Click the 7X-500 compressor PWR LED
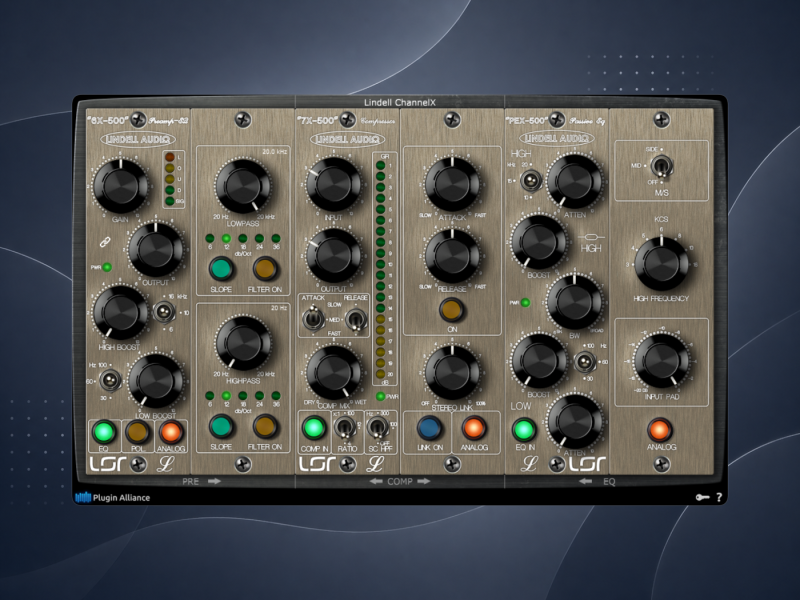The image size is (800, 600). (380, 396)
